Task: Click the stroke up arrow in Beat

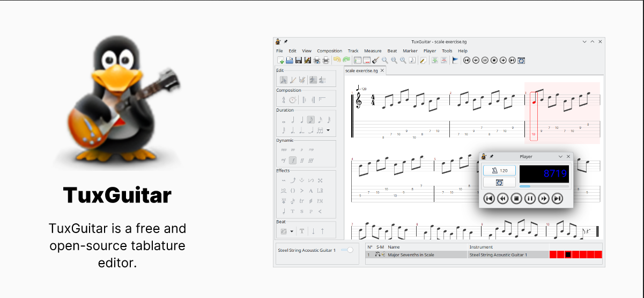Action: pyautogui.click(x=322, y=231)
